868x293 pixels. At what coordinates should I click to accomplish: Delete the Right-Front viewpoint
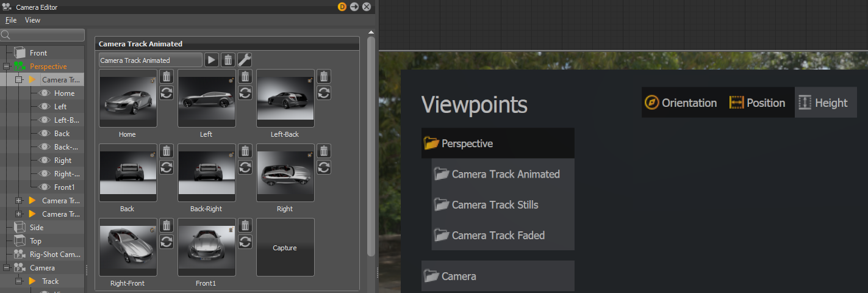[x=167, y=225]
